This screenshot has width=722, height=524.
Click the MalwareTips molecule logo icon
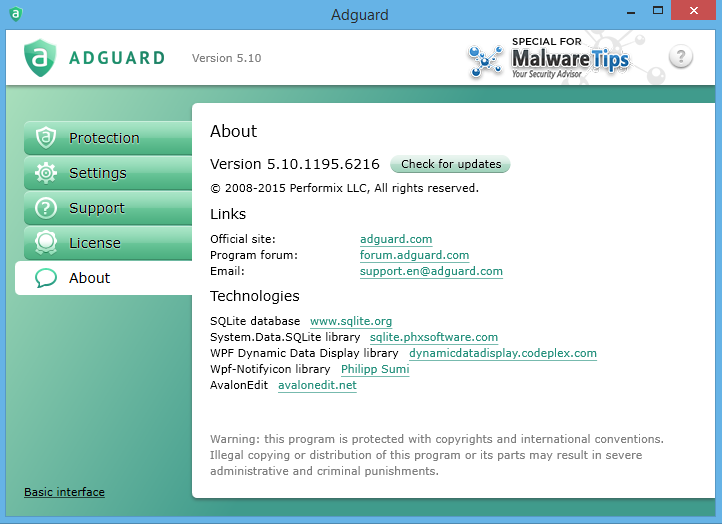pos(485,61)
